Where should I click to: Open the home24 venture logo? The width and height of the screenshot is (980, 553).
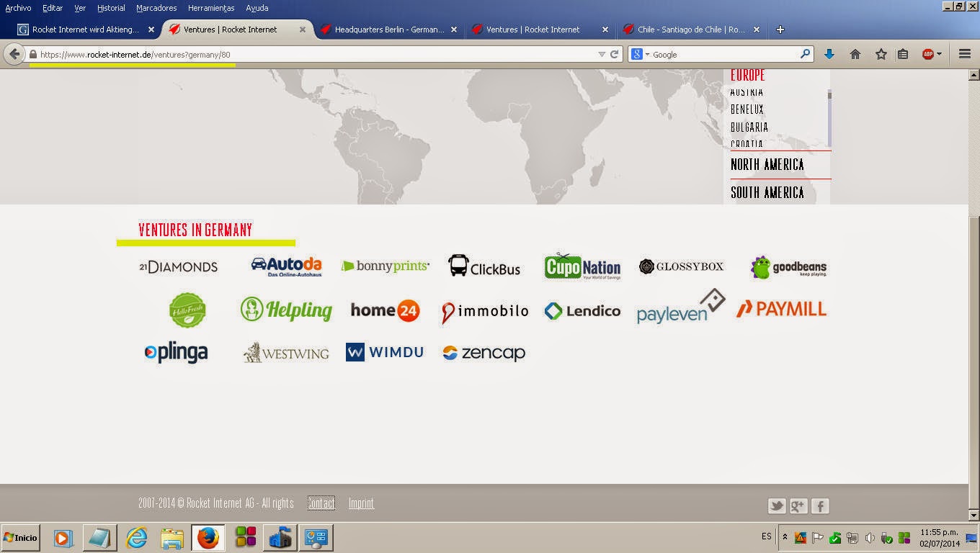coord(385,310)
